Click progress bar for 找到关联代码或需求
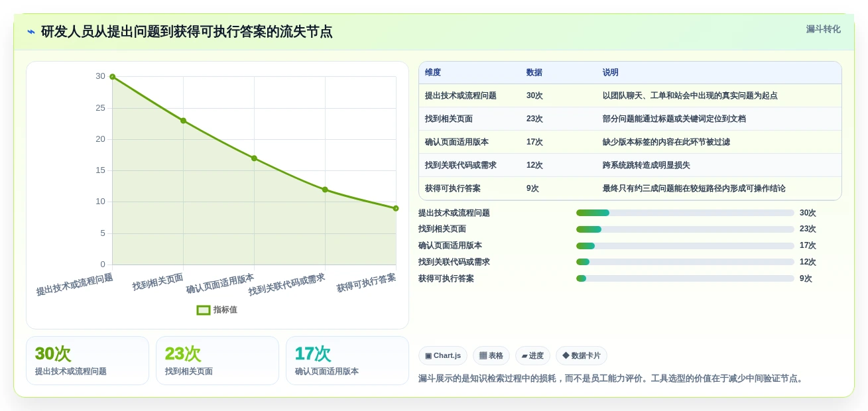 (x=685, y=262)
